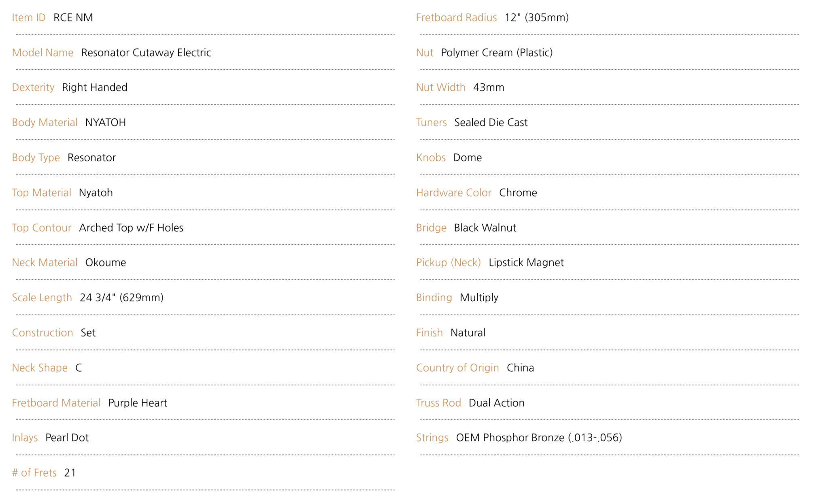Click the Dual Action truss rod value
This screenshot has height=504, width=829.
[x=496, y=403]
